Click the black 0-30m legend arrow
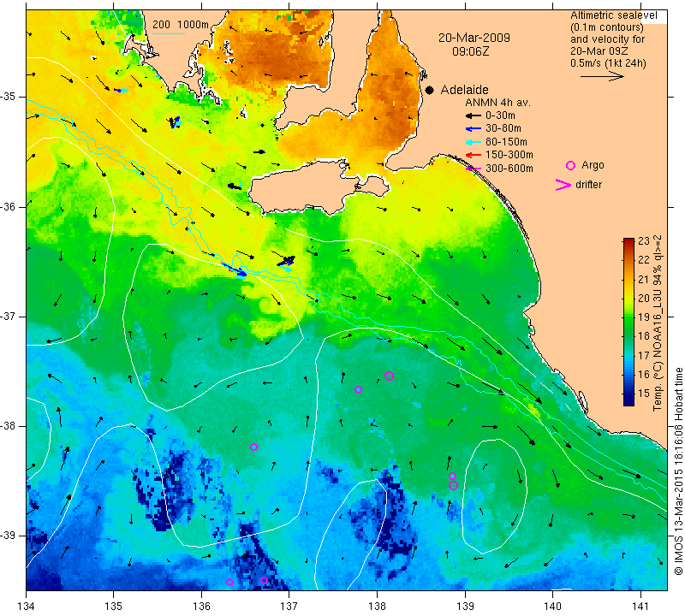 474,115
